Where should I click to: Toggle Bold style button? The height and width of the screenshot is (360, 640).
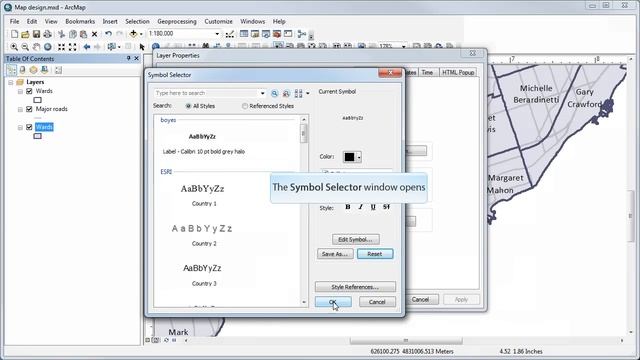(348, 207)
